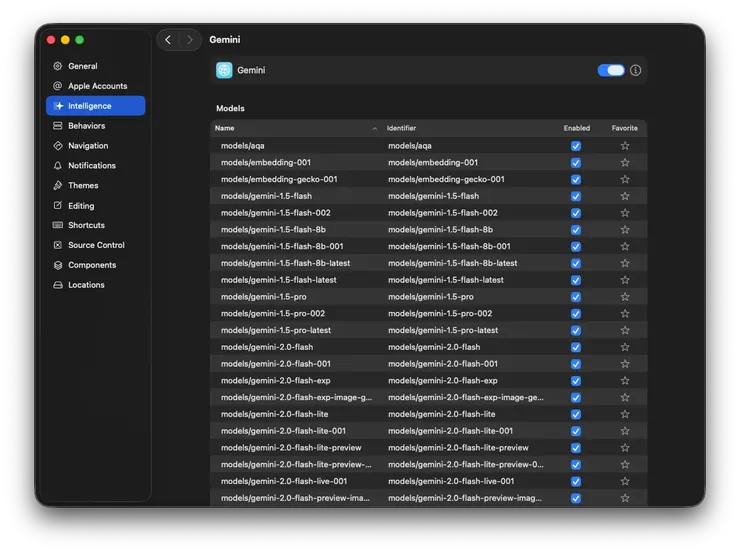The image size is (740, 553).
Task: Toggle sort order on Name column arrow
Action: tap(375, 128)
